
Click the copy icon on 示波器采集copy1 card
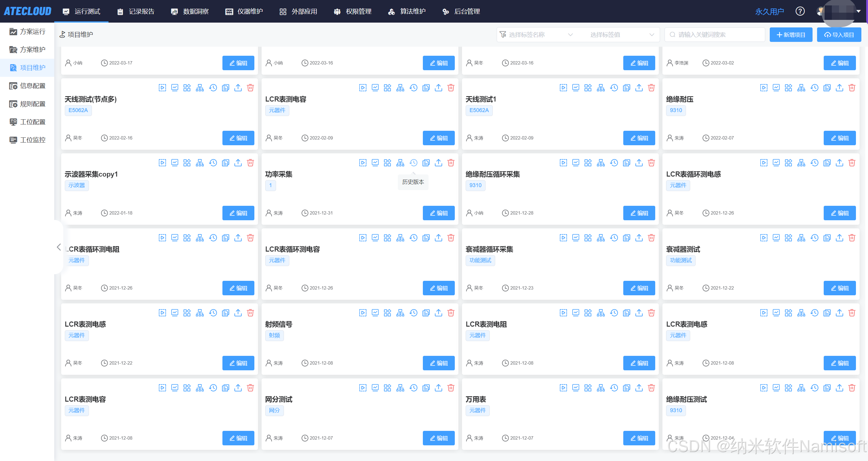coord(225,163)
